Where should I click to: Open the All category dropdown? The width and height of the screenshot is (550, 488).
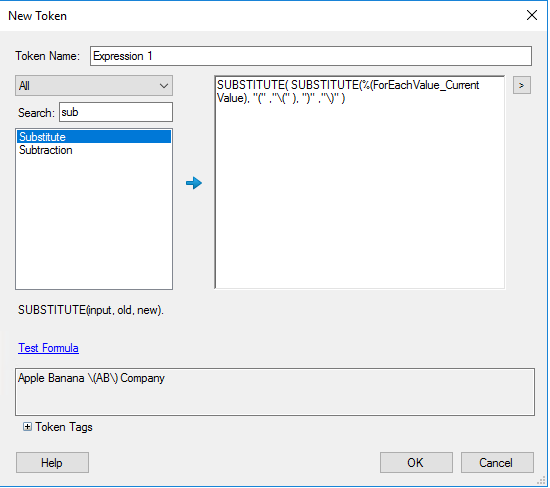(94, 86)
